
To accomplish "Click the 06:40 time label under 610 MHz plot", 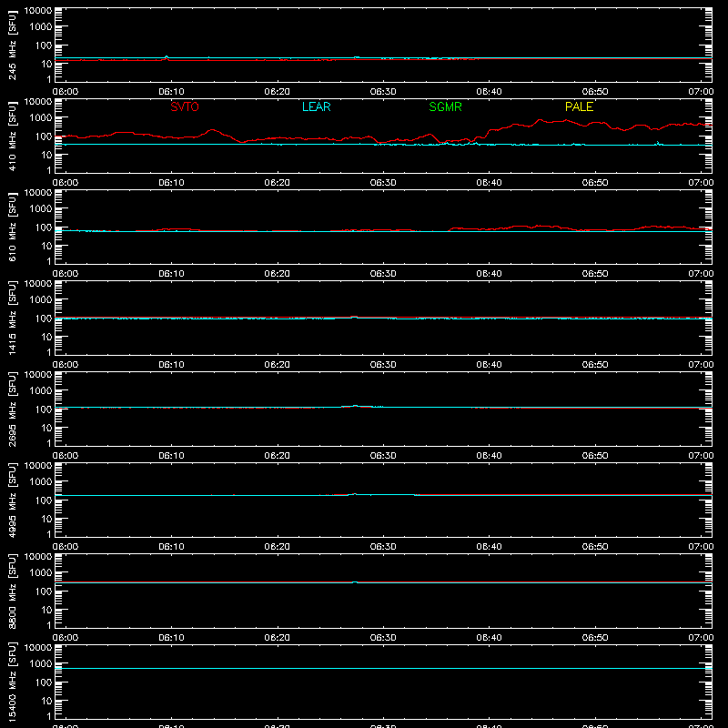I will point(489,274).
